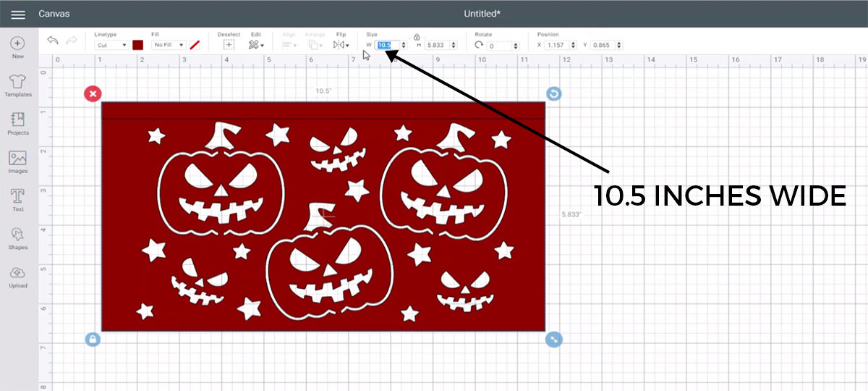Click the Undo arrow
Screen dimensions: 868x391
[x=53, y=41]
